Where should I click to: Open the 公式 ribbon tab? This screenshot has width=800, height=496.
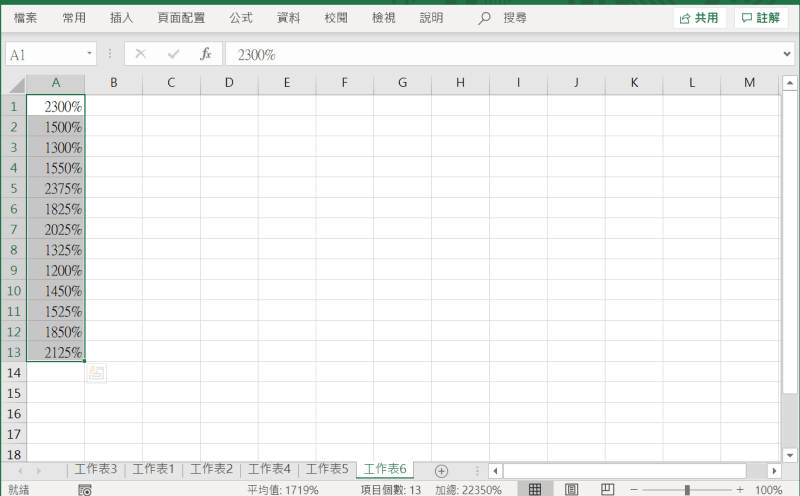point(241,18)
